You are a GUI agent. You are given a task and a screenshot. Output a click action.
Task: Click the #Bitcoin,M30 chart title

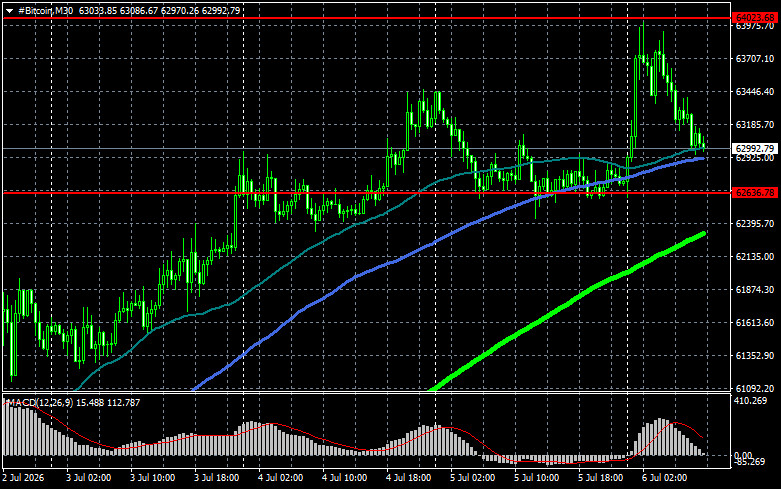click(x=45, y=10)
